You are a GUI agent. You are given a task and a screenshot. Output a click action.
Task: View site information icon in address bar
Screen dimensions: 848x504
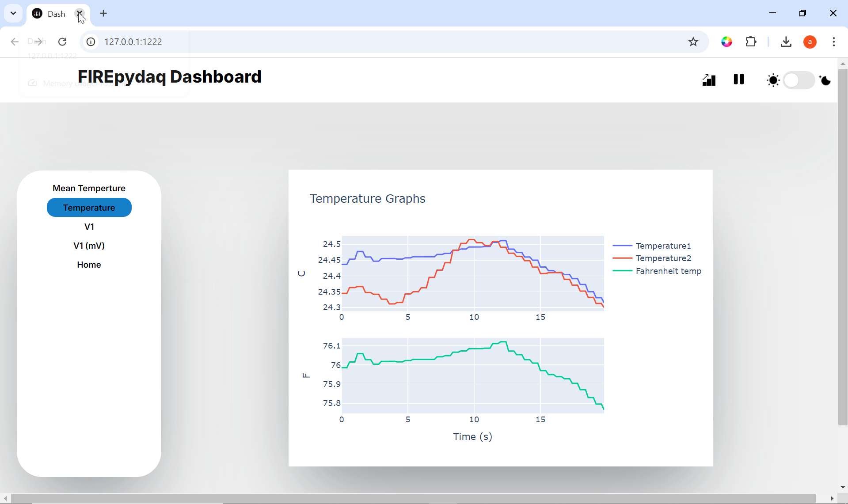(91, 42)
